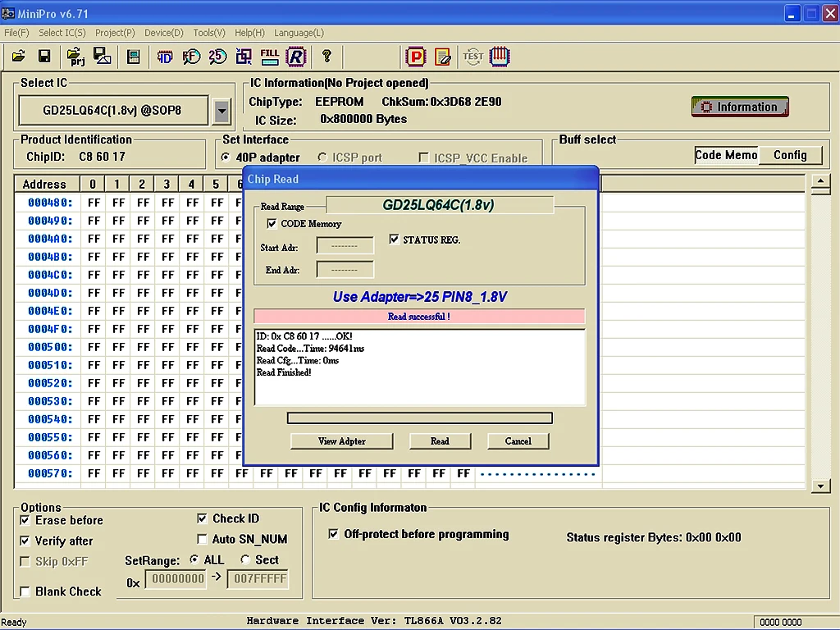Click the red P program chip icon
The image size is (840, 630).
[416, 57]
